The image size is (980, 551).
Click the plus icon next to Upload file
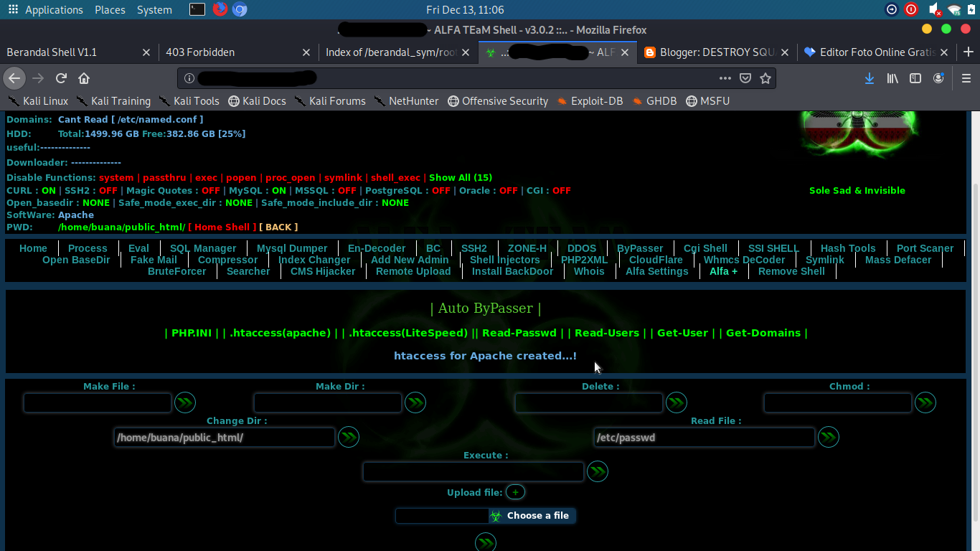point(515,491)
